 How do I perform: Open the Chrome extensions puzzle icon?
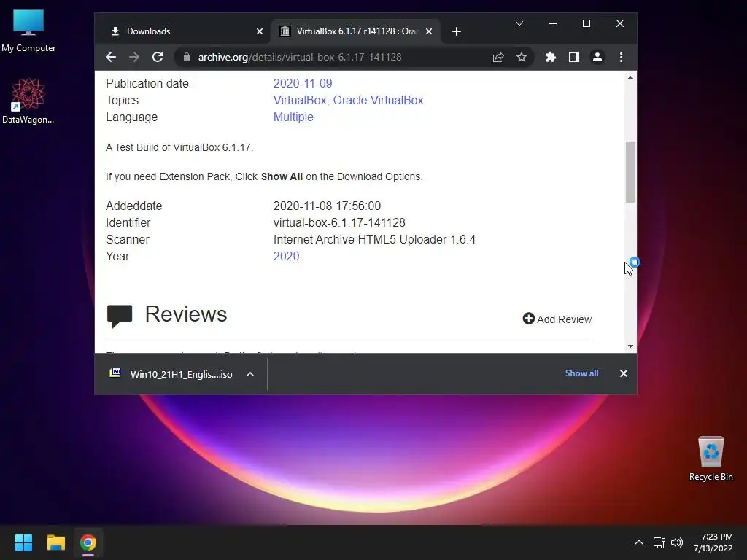[551, 57]
